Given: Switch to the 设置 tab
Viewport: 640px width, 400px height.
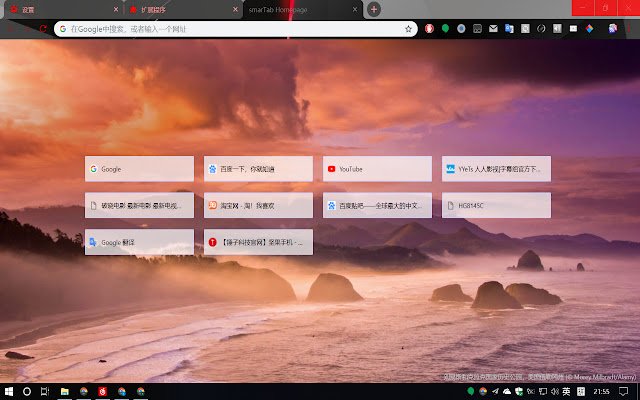Looking at the screenshot, I should (x=63, y=9).
